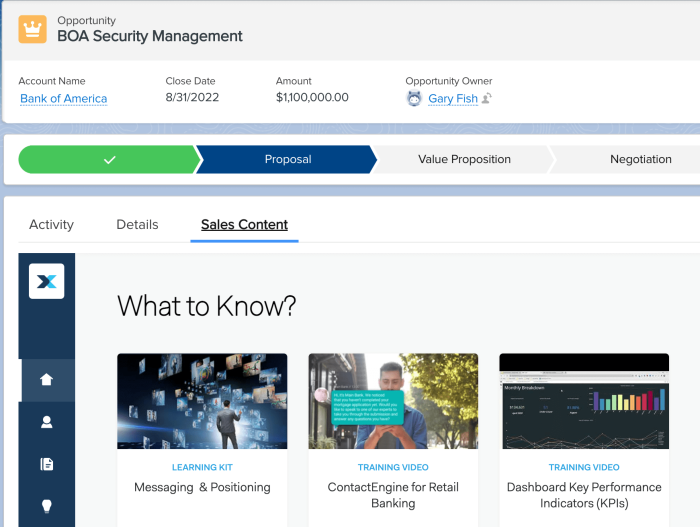
Task: Click the change owner icon beside Gary Fish
Action: pyautogui.click(x=487, y=98)
